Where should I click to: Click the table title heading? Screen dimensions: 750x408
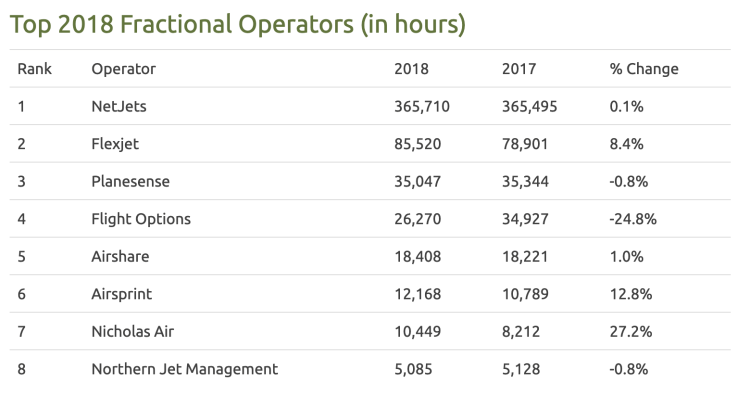coord(238,24)
